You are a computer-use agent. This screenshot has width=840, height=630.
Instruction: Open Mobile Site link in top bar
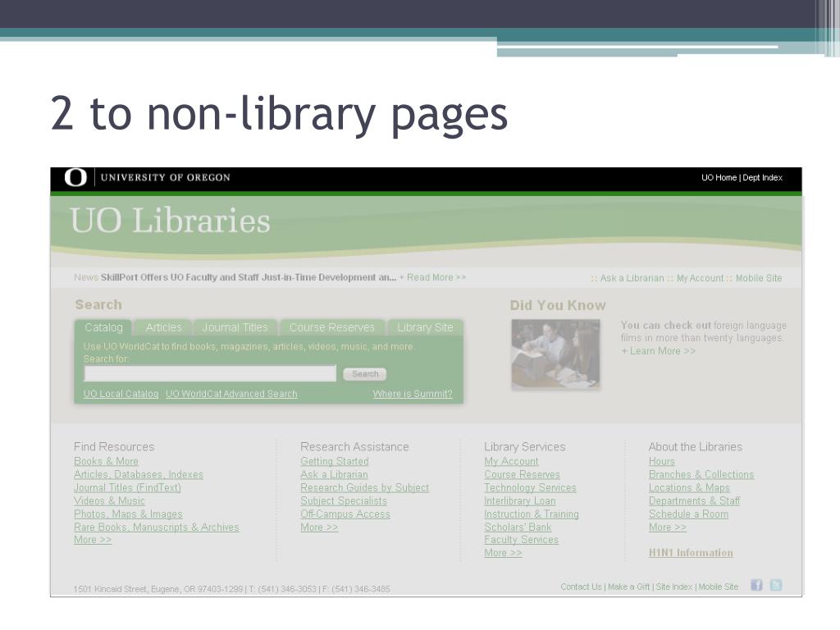(x=759, y=278)
